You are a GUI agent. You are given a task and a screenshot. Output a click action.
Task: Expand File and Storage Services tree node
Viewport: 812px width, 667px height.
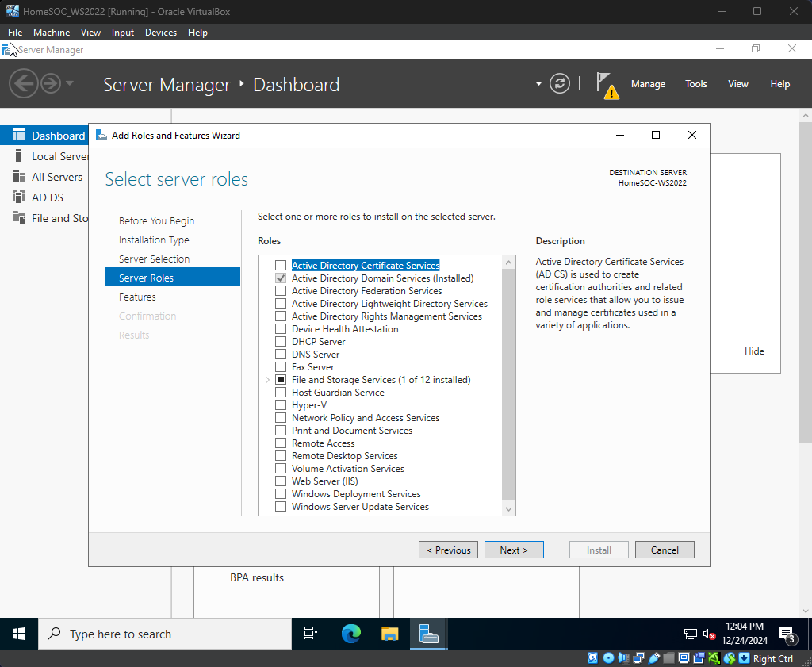[268, 380]
